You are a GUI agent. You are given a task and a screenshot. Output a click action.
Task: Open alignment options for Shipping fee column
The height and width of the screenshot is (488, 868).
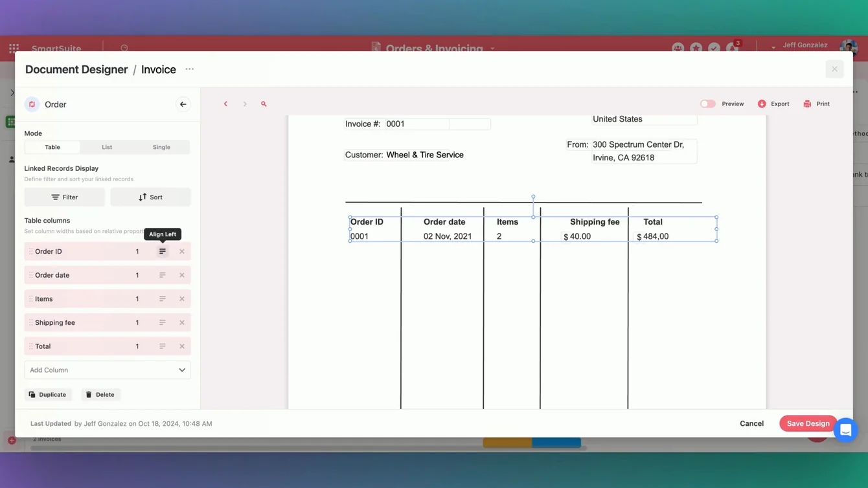tap(163, 322)
